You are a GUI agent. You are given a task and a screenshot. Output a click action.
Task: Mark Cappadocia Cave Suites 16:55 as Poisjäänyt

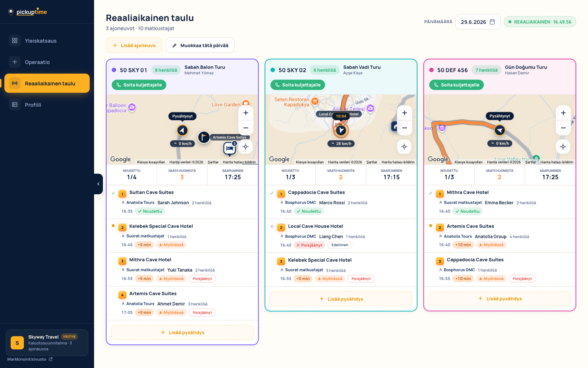tap(523, 279)
